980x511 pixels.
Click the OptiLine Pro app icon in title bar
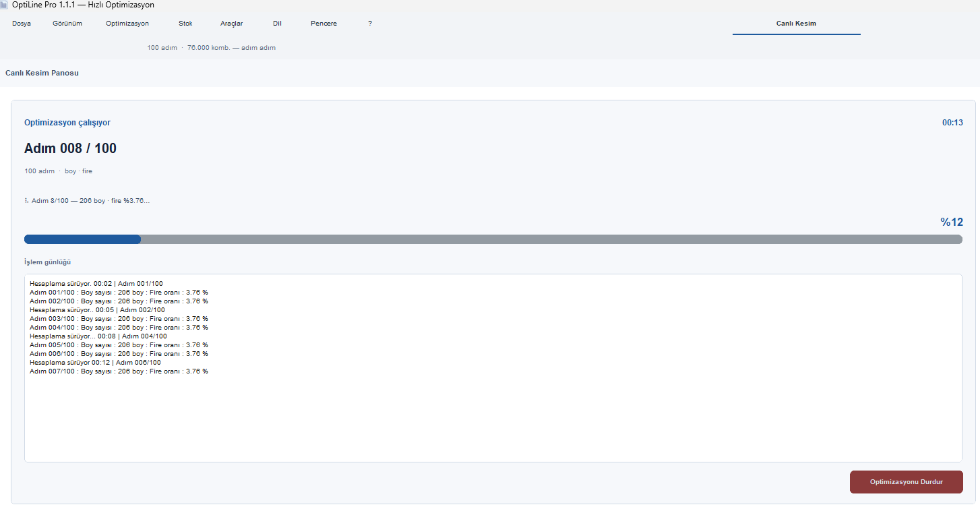point(4,5)
